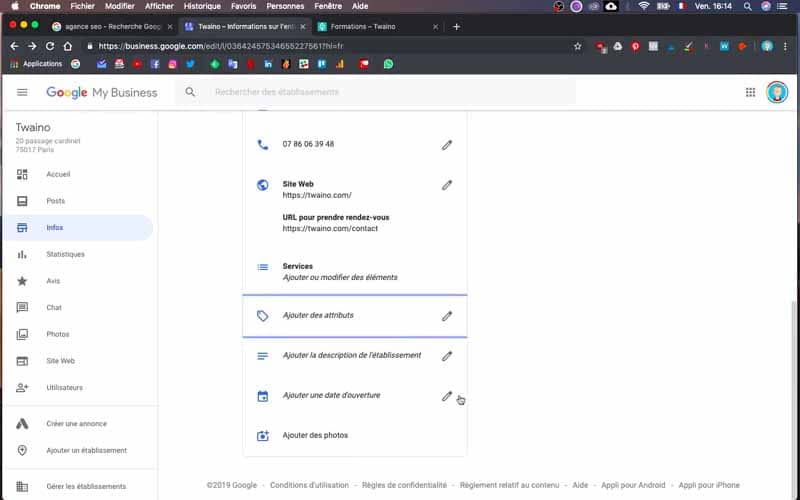Open Règles de confidentialité link
The image size is (800, 500).
(404, 485)
